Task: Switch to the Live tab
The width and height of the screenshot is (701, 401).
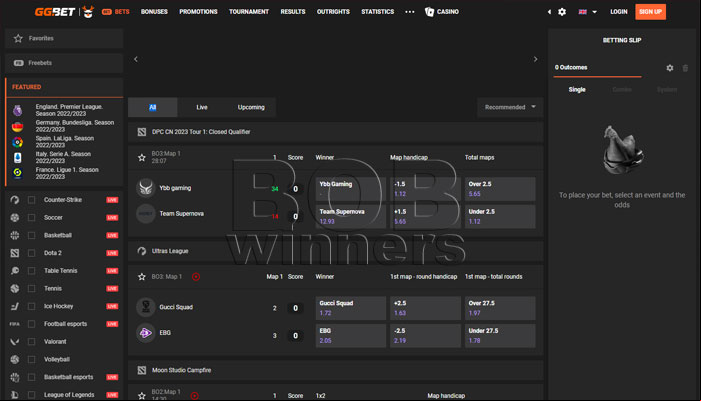Action: click(x=202, y=107)
